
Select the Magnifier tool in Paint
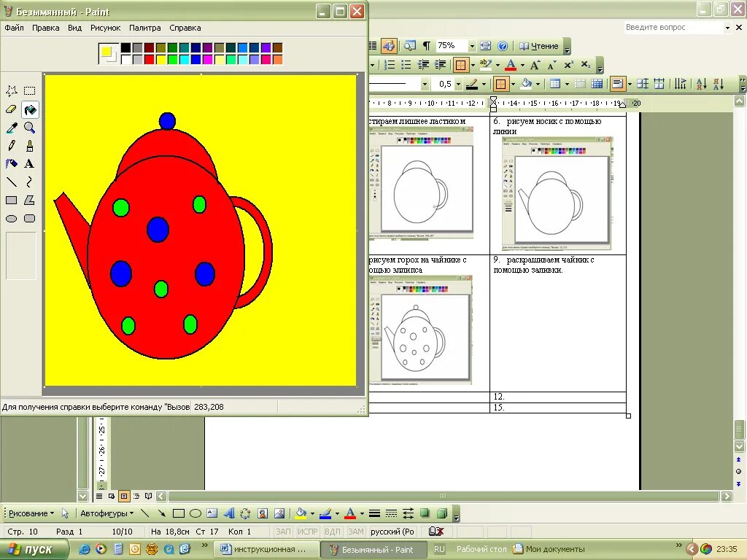pos(29,128)
